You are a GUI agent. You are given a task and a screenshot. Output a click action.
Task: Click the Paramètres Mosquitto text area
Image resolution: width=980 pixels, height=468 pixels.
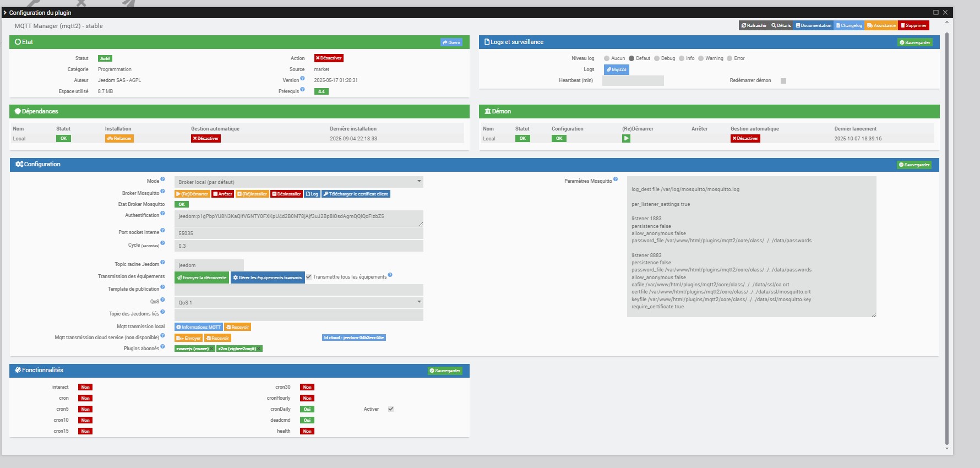point(752,247)
